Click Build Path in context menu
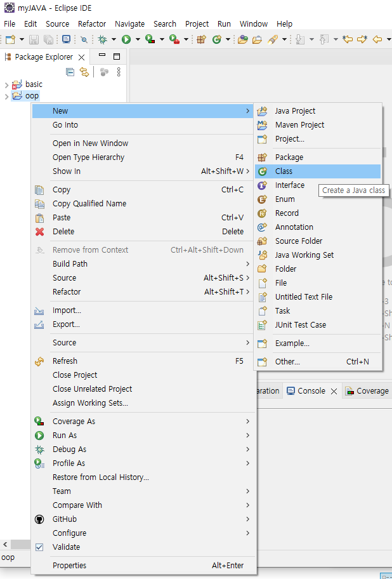The width and height of the screenshot is (392, 579). point(143,264)
